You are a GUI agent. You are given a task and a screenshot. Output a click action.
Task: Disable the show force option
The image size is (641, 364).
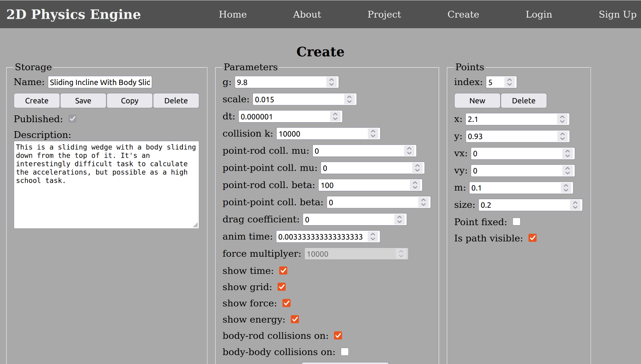tap(286, 303)
